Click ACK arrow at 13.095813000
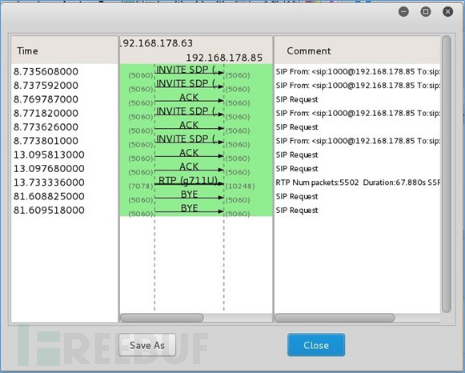The image size is (465, 373). click(x=189, y=153)
